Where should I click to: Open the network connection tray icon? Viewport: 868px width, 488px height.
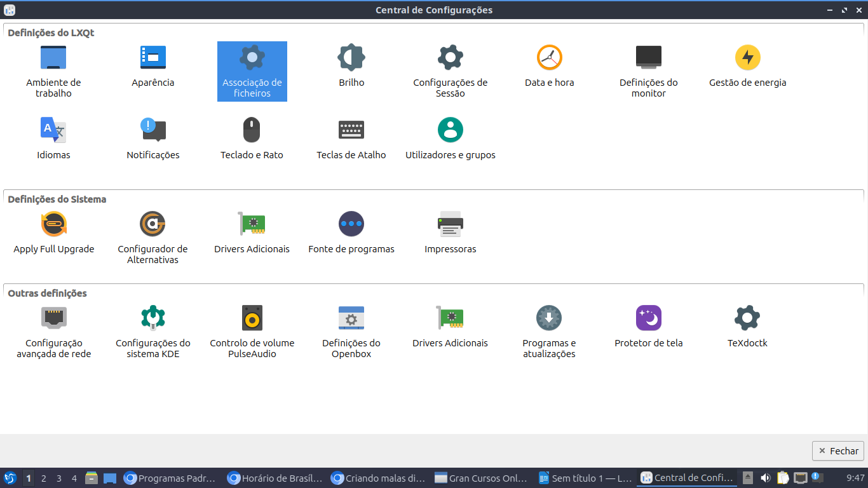801,478
